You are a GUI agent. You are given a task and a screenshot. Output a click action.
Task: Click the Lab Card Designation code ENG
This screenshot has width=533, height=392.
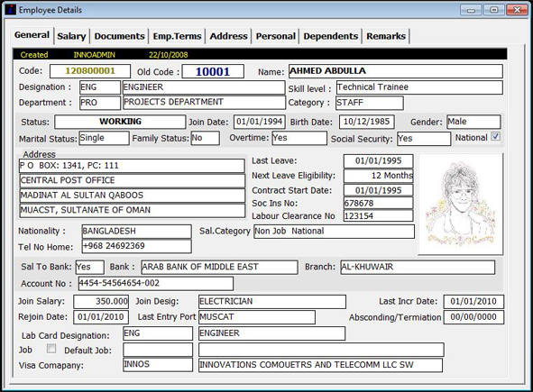pyautogui.click(x=158, y=333)
